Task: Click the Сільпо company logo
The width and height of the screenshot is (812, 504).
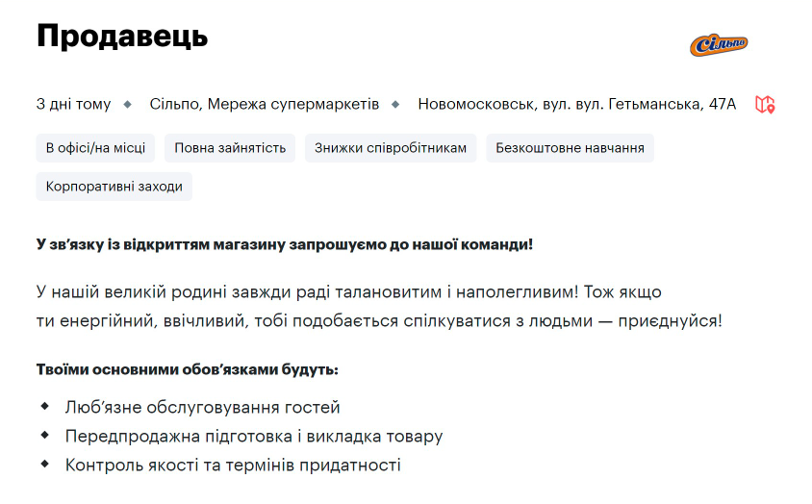Action: tap(719, 44)
